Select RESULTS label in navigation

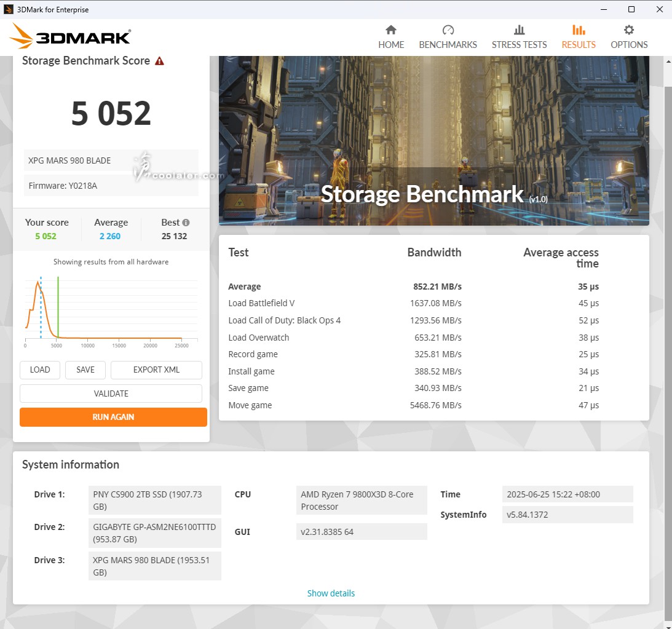coord(579,44)
